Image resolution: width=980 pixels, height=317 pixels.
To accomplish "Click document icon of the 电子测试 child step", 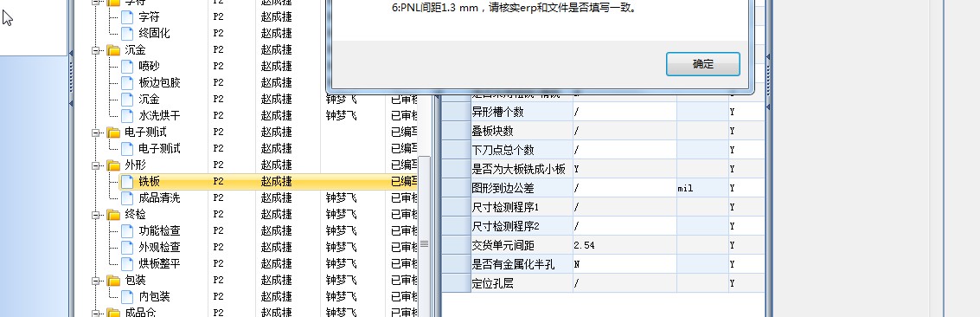I will click(127, 148).
